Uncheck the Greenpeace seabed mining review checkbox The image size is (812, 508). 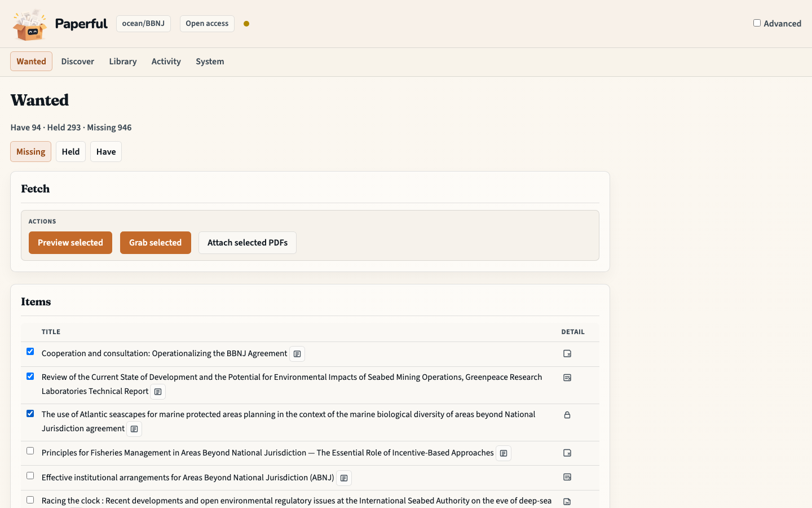pyautogui.click(x=30, y=376)
